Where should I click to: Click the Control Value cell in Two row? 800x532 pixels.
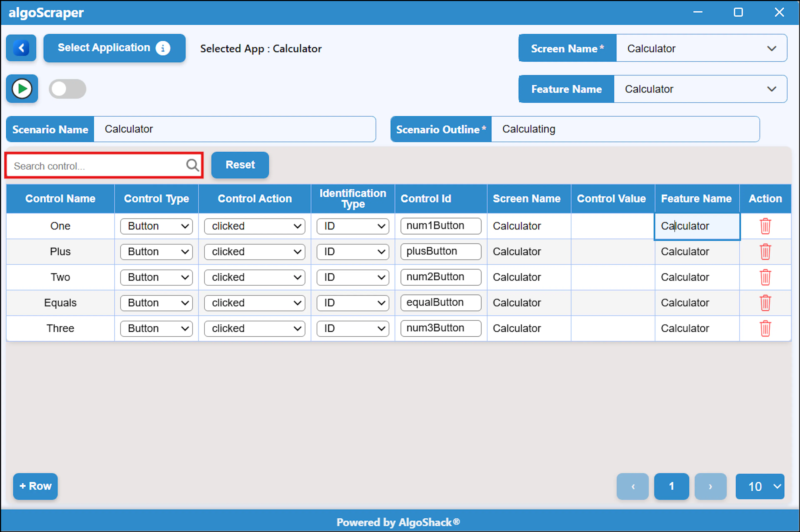[613, 277]
